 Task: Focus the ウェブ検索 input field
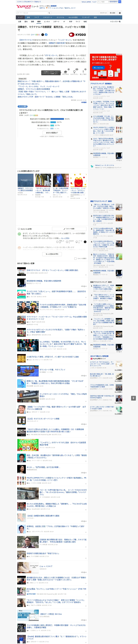[x=103, y=2]
